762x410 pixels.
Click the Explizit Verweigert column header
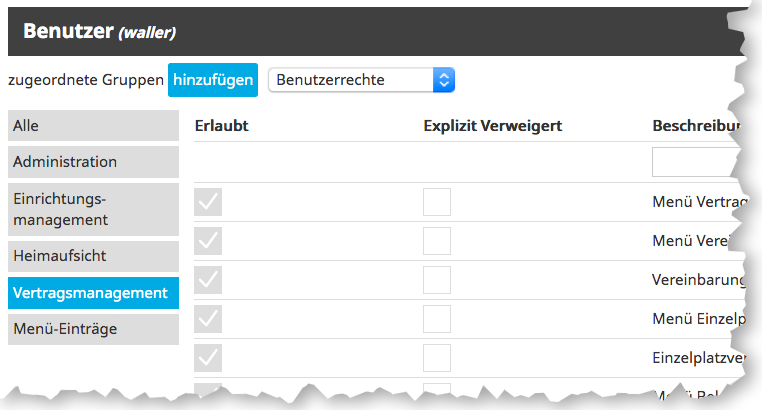tap(493, 126)
